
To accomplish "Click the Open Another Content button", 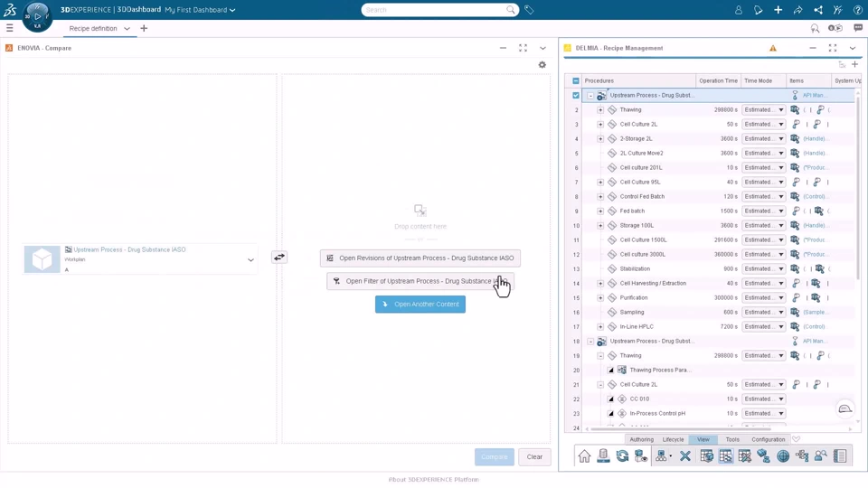I will point(420,305).
